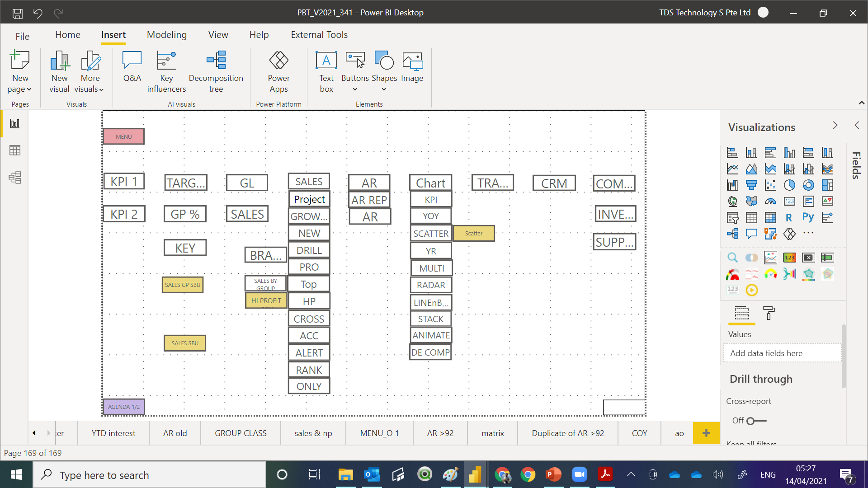This screenshot has width=868, height=488.
Task: Add a New visual
Action: click(60, 72)
